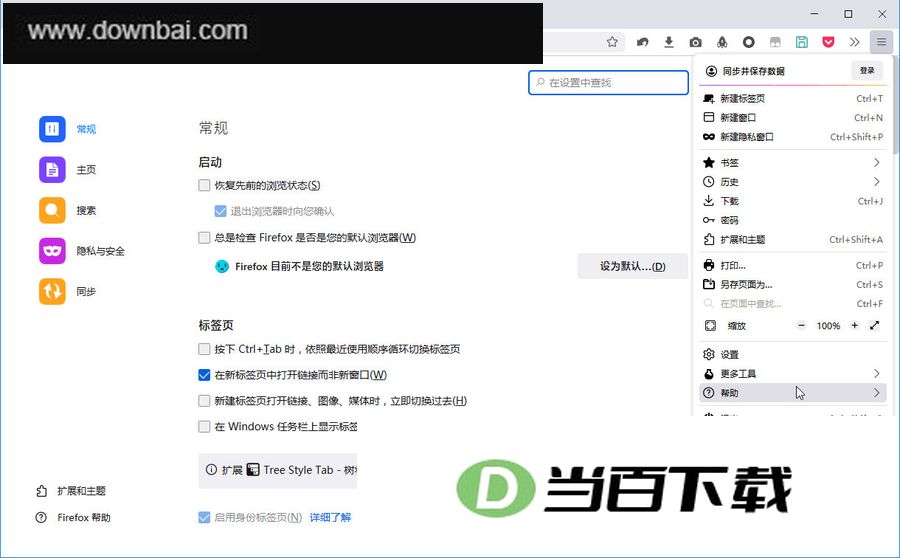
Task: Click the red Pocket toolbar icon
Action: click(x=828, y=42)
